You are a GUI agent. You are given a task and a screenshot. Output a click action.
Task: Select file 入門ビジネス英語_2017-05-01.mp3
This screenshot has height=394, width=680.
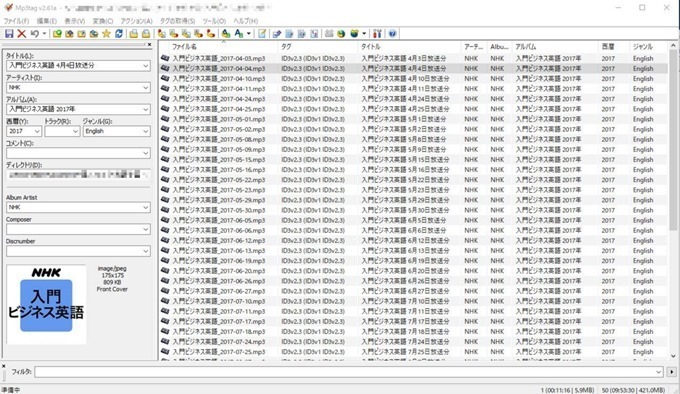pos(219,119)
